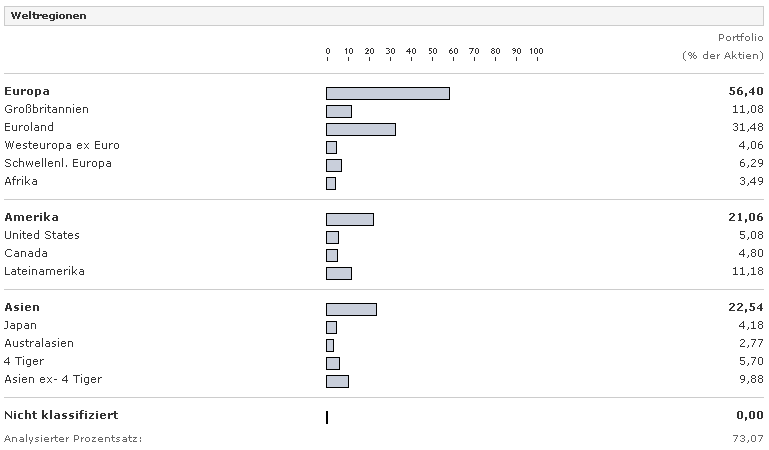The width and height of the screenshot is (769, 450).
Task: Click the Asien region heading
Action: [x=22, y=307]
